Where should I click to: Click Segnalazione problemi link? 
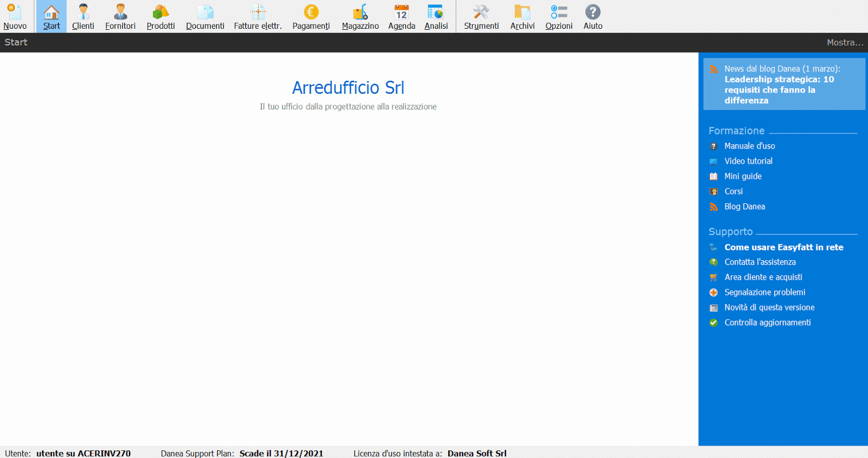point(765,293)
